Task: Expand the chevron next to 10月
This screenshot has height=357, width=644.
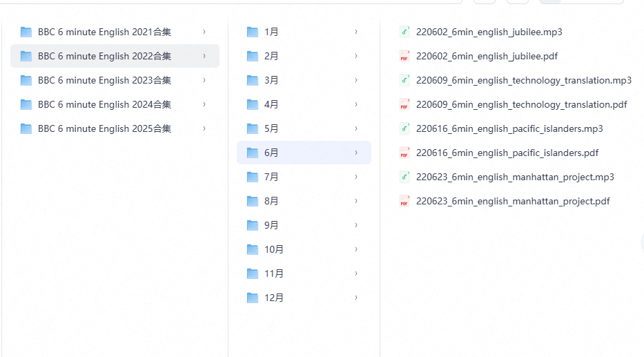Action: click(x=356, y=250)
